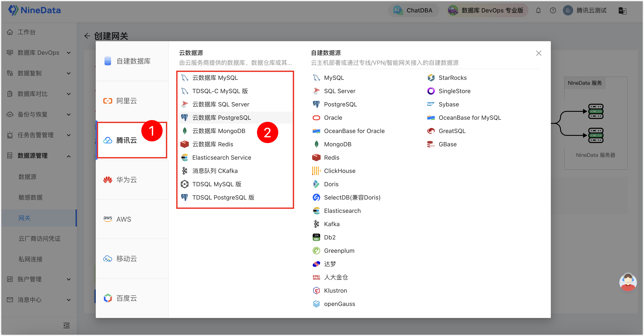Viewport: 644px width, 336px height.
Task: Click the 消息队列 CKafka icon
Action: [184, 171]
